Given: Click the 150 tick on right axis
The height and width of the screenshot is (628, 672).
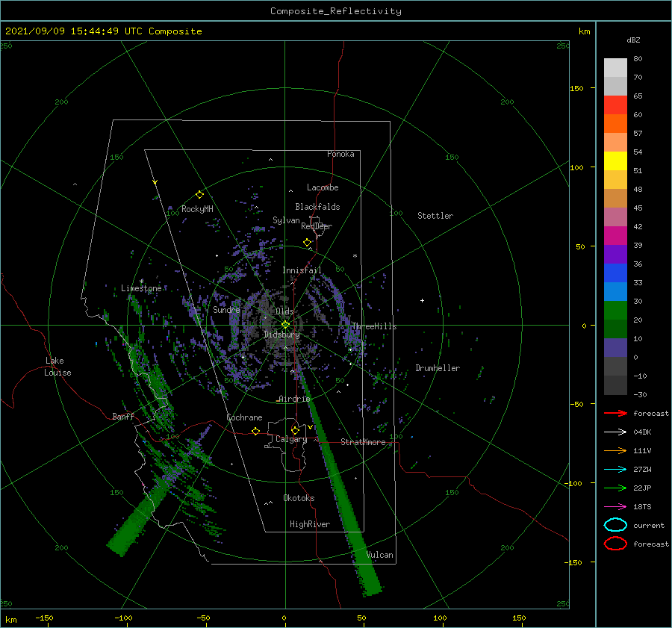Looking at the screenshot, I should pos(576,88).
